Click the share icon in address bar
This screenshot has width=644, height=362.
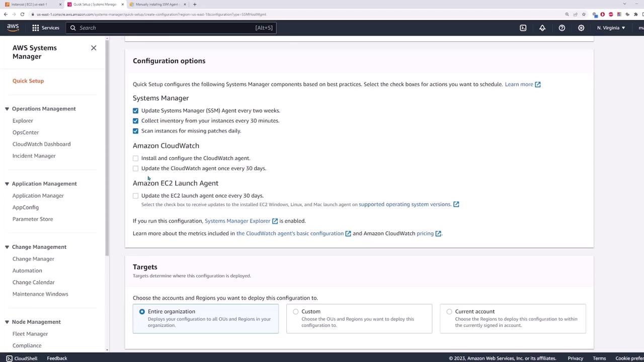pyautogui.click(x=576, y=14)
